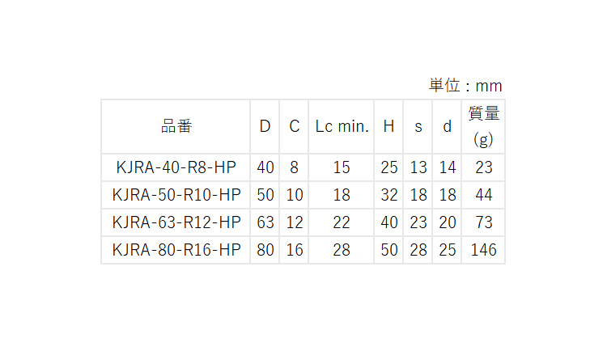Click mass value 73 for KJRA-63-R12-HP
This screenshot has width=607, height=364.
483,222
